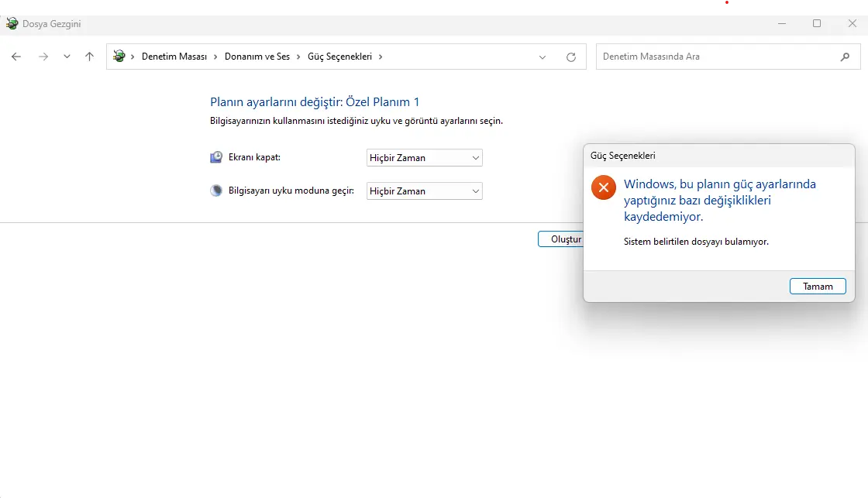Click the Dosya Gezgini window icon
Viewport: 868px width, 498px height.
pyautogui.click(x=12, y=24)
